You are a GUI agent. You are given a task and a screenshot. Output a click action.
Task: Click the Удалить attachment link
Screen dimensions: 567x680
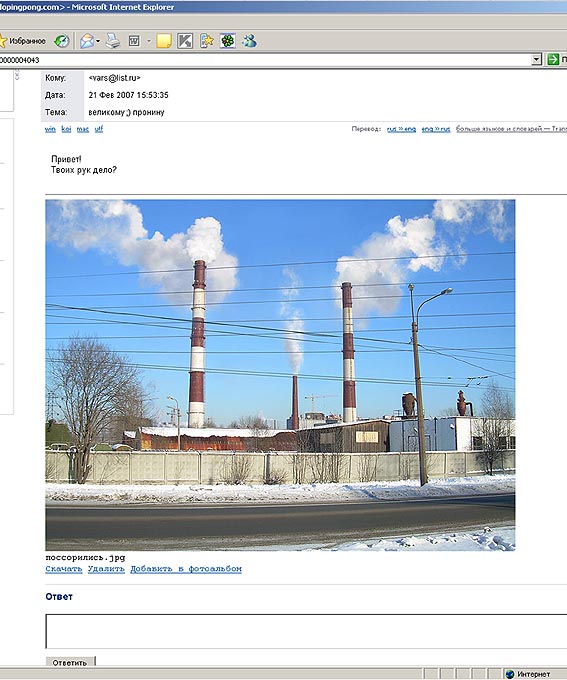coord(106,569)
